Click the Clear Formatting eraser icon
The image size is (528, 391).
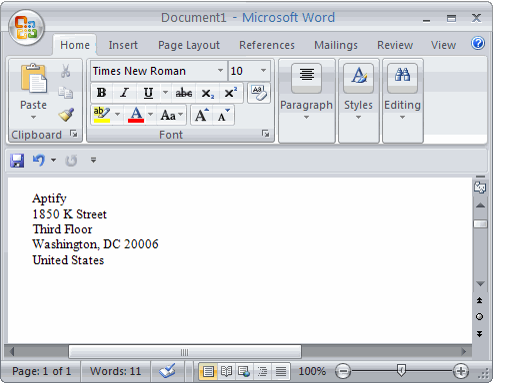259,93
